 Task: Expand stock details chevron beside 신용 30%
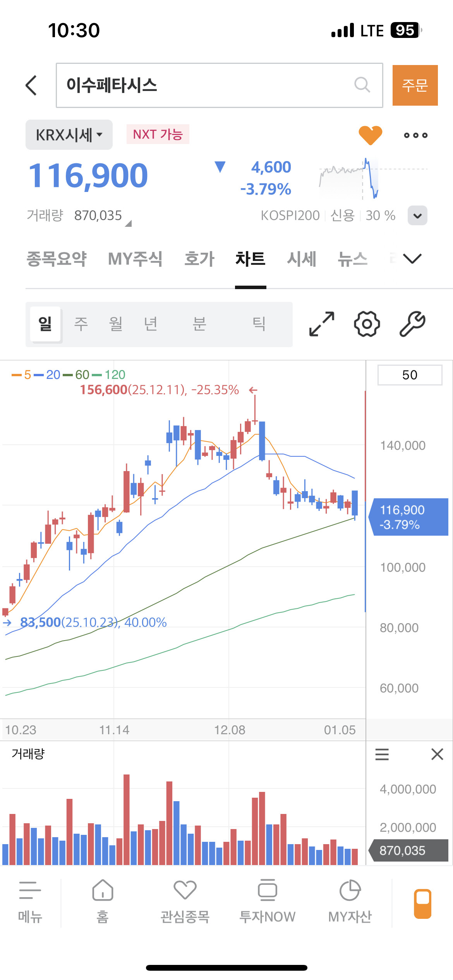click(417, 216)
